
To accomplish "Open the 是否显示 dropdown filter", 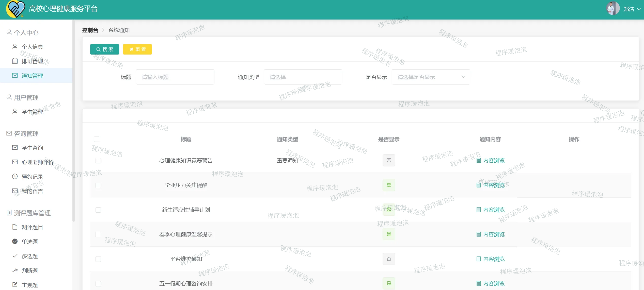I will pyautogui.click(x=431, y=77).
